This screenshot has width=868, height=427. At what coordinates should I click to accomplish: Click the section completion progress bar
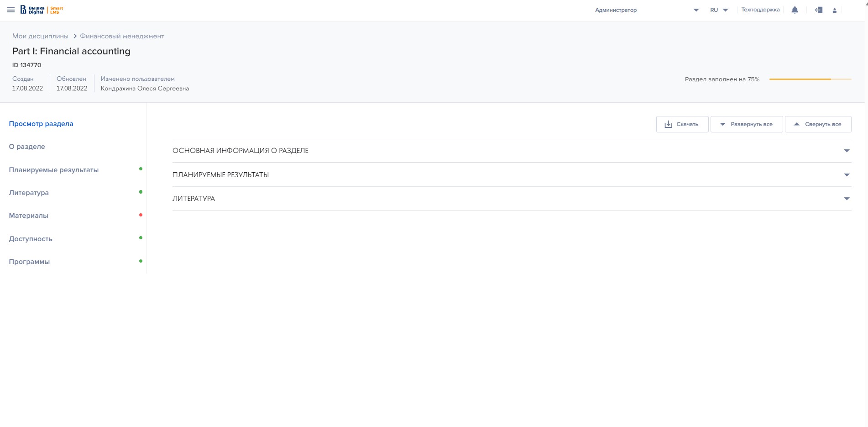[810, 79]
